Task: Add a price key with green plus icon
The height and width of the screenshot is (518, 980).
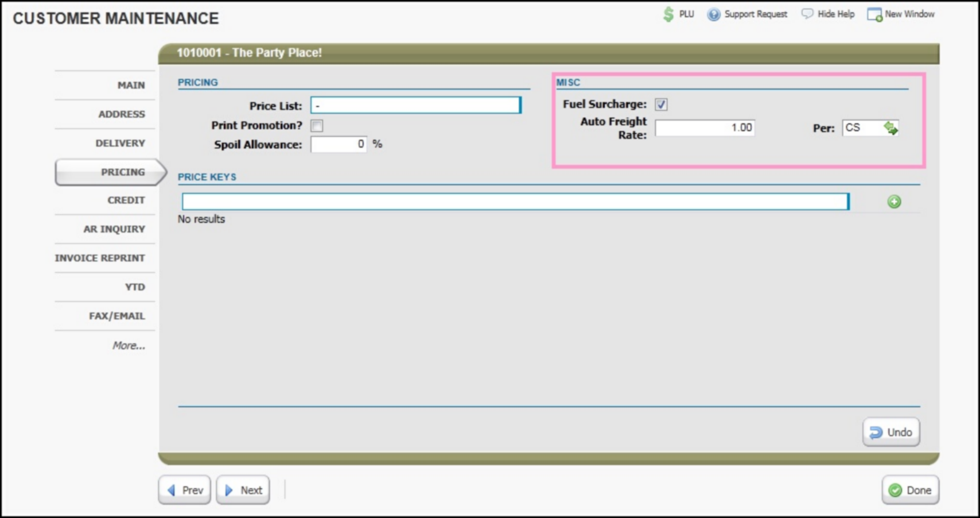Action: pyautogui.click(x=894, y=202)
